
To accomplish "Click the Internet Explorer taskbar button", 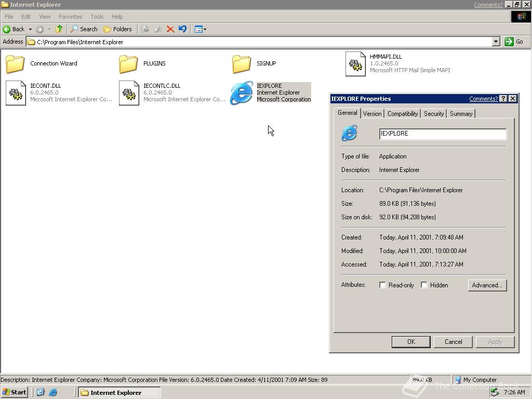I will pyautogui.click(x=119, y=393).
